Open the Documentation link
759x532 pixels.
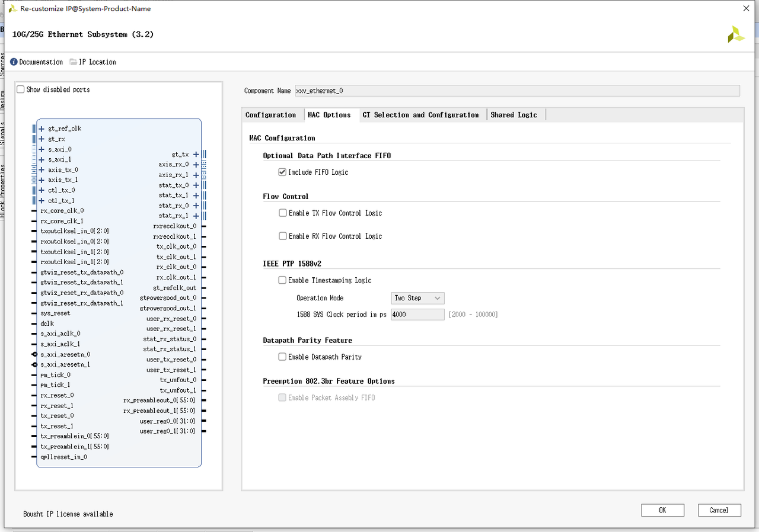41,62
